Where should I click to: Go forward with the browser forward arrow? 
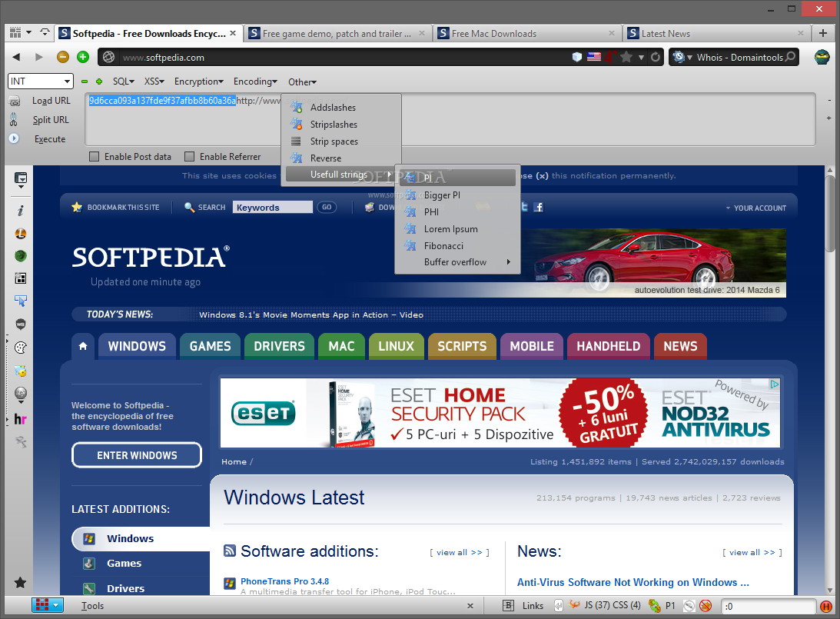[38, 57]
